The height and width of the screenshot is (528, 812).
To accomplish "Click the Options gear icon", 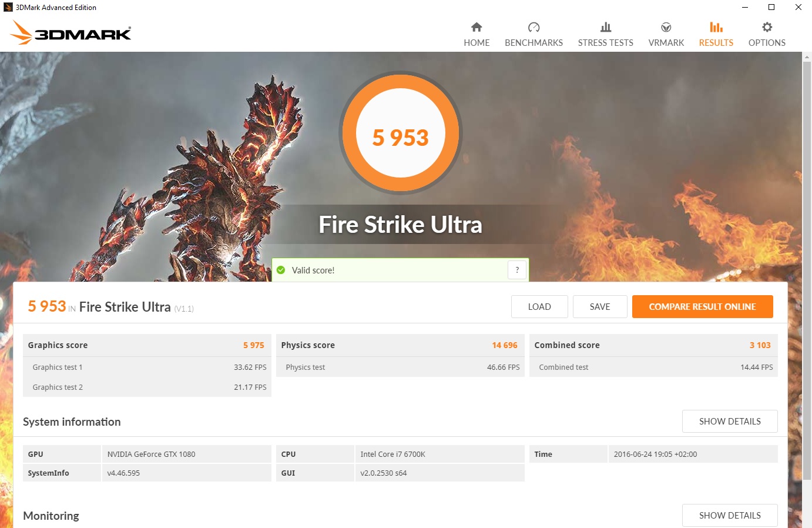I will pyautogui.click(x=767, y=27).
